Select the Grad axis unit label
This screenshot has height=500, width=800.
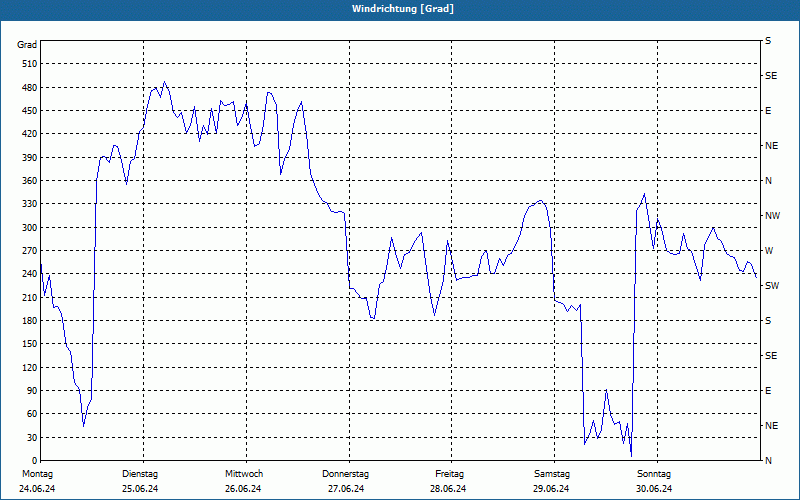(x=27, y=45)
